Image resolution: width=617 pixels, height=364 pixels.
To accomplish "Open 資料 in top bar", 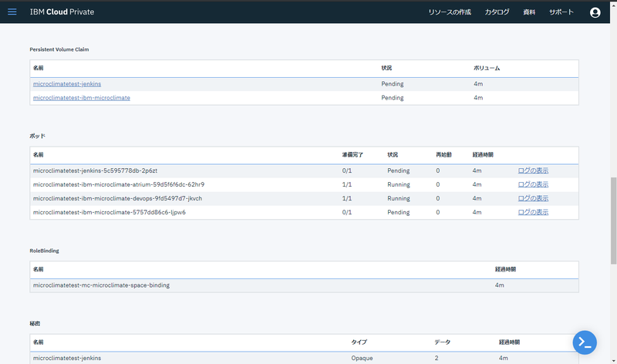I will click(529, 12).
